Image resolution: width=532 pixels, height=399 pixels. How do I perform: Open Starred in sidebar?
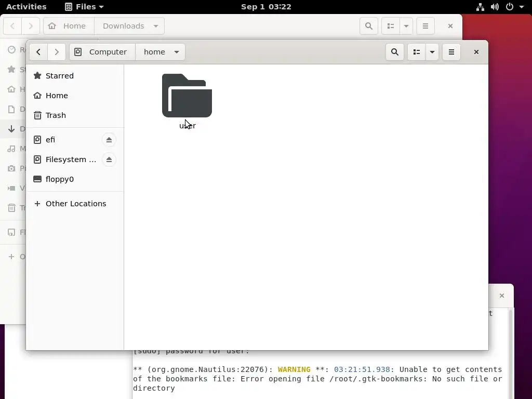pos(75,76)
